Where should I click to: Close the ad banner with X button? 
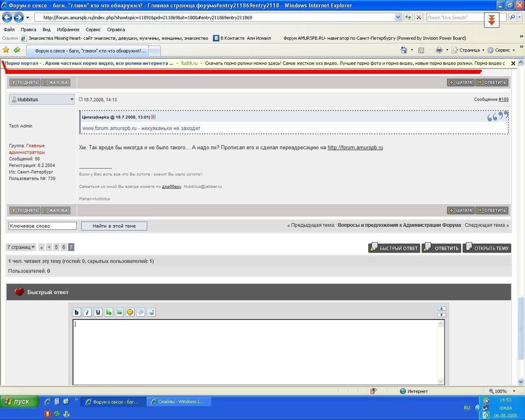(x=513, y=63)
